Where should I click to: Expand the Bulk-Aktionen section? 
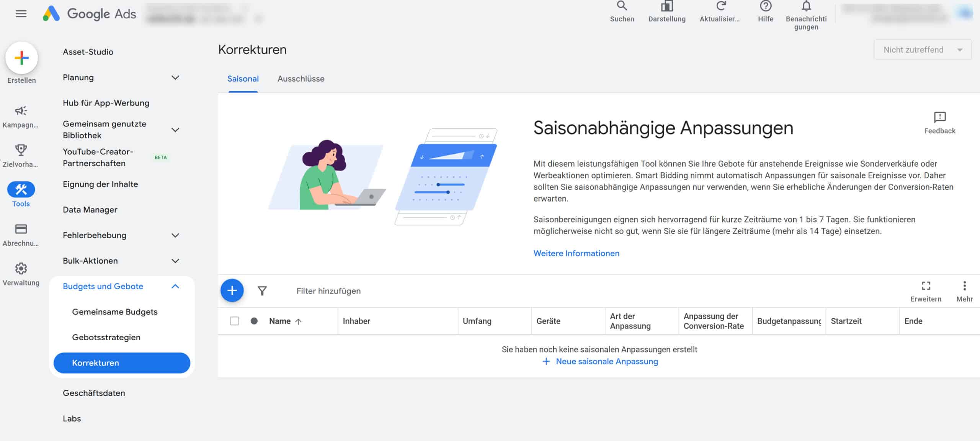point(175,261)
